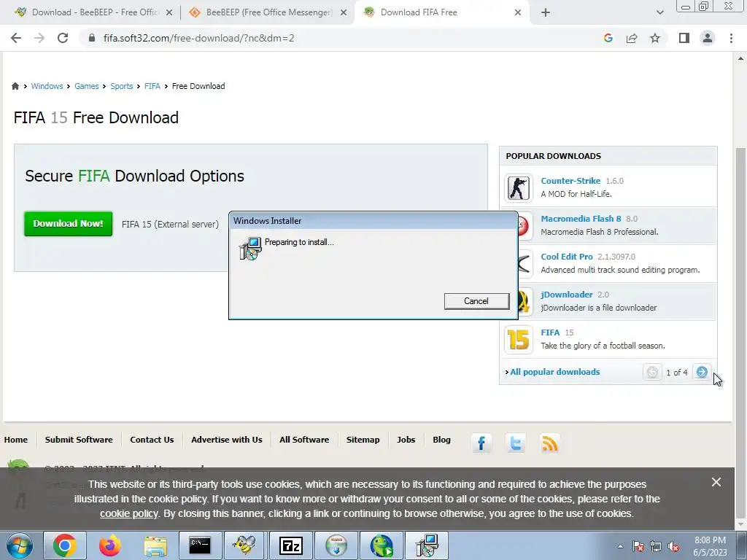Click the FIFA 15 thumbnail icon
747x560 pixels.
(x=519, y=340)
